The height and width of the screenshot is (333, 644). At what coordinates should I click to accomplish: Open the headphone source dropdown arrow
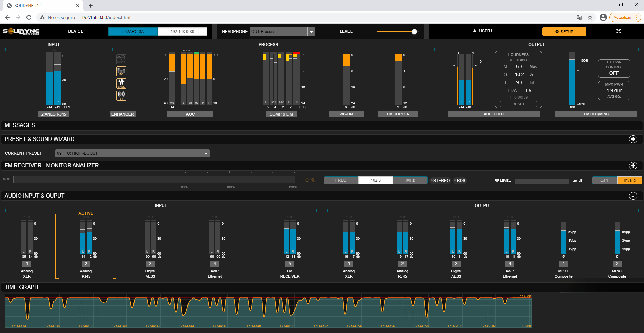tap(311, 32)
